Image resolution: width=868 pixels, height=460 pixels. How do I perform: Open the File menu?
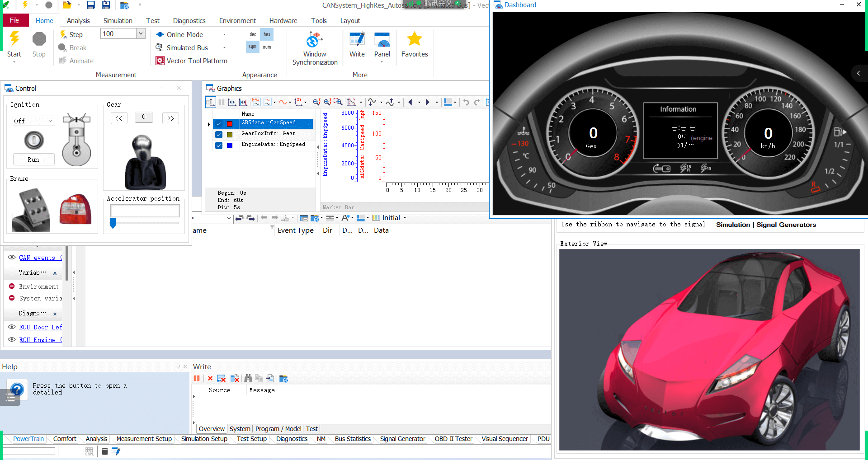14,20
